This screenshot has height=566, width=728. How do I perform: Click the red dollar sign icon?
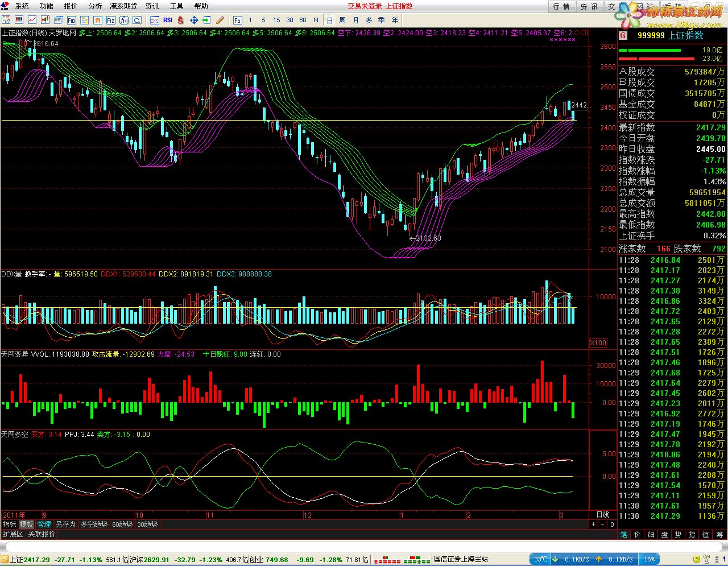[x=180, y=20]
